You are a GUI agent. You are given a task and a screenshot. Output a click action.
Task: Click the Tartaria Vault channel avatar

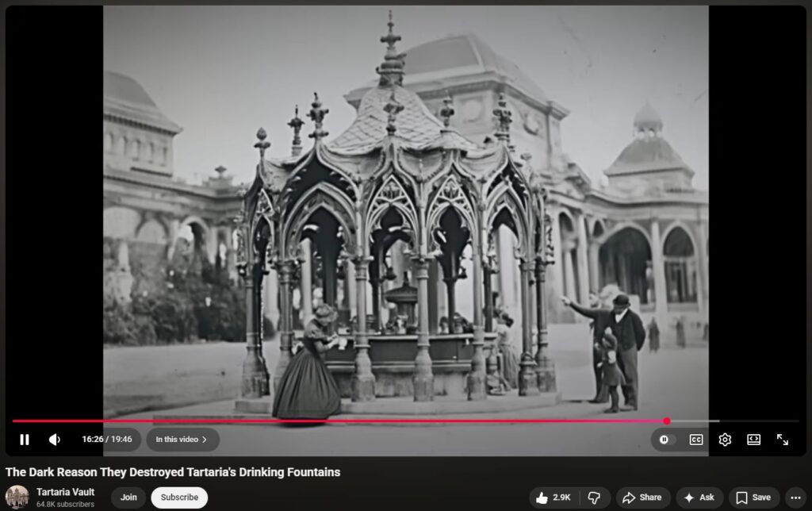tap(17, 498)
